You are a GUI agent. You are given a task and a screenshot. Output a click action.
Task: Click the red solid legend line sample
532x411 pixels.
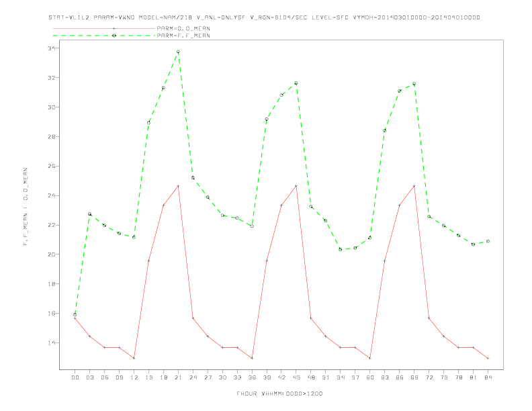[x=104, y=28]
